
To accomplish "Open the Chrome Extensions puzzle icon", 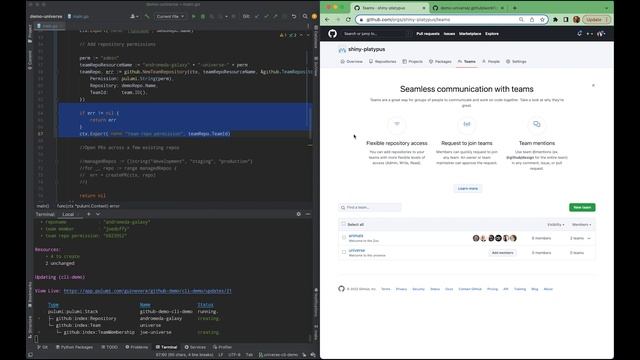I will point(555,19).
